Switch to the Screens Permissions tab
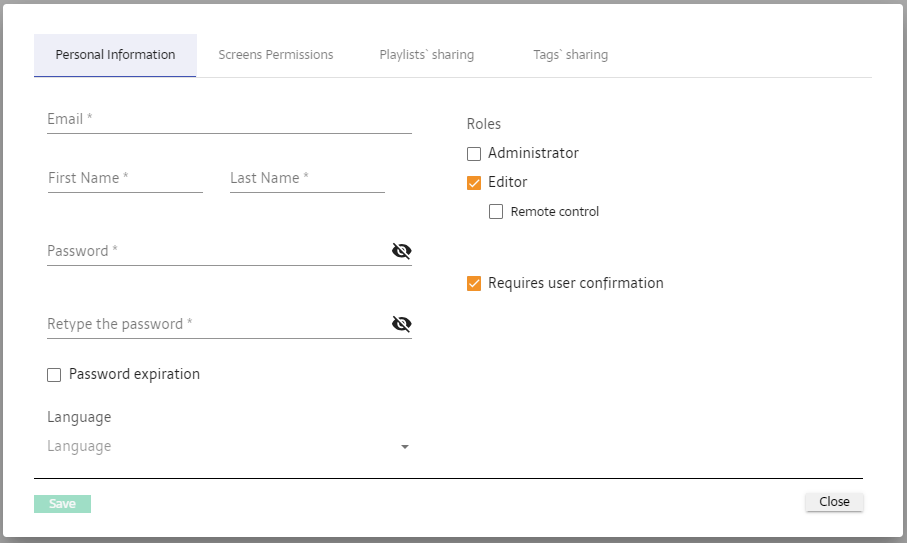The height and width of the screenshot is (543, 907). pyautogui.click(x=276, y=55)
